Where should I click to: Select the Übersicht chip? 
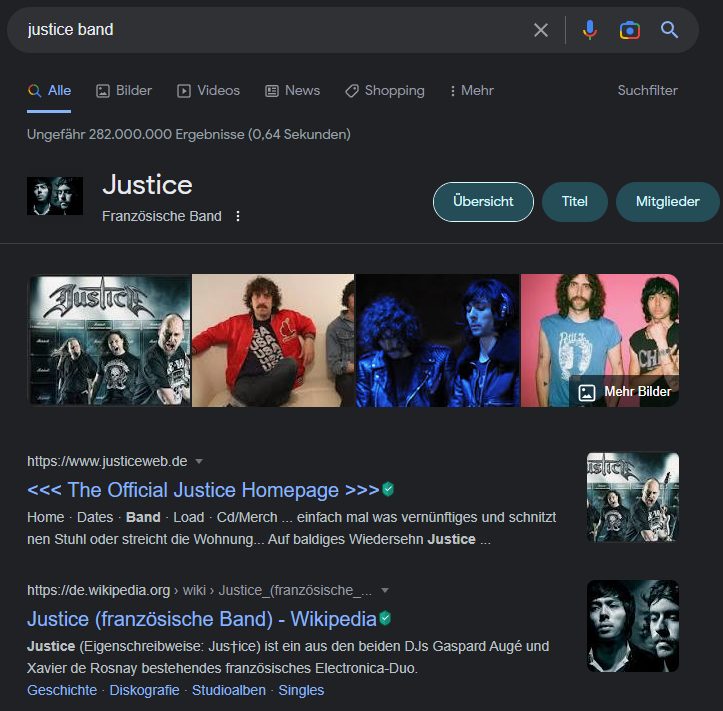click(483, 201)
